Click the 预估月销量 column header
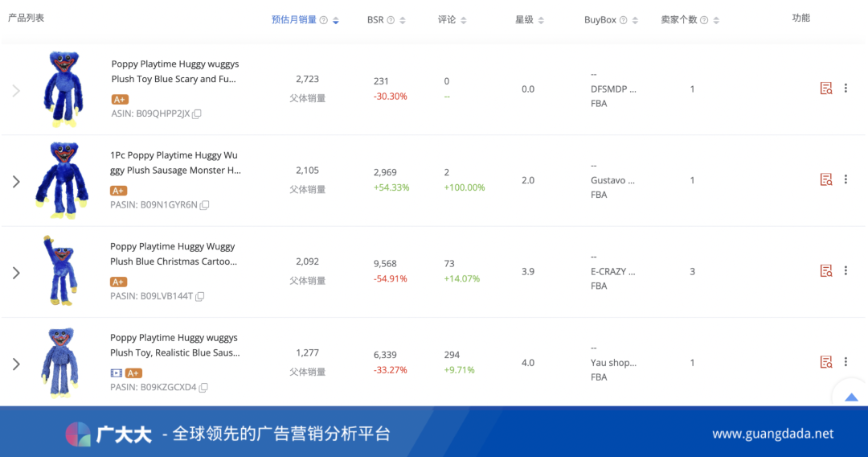This screenshot has width=868, height=457. tap(294, 20)
